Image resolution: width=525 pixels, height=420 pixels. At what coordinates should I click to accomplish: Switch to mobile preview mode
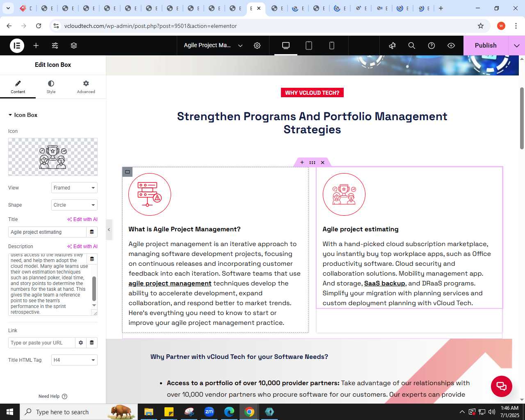pyautogui.click(x=332, y=46)
